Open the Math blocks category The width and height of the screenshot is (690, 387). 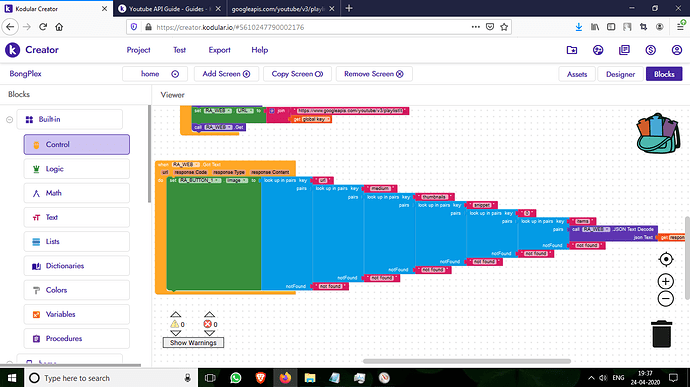pos(77,193)
